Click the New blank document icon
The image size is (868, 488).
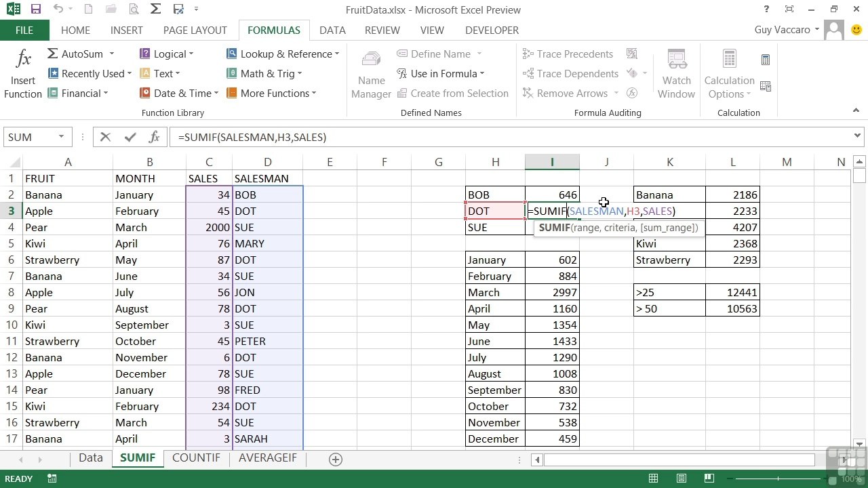coord(89,9)
